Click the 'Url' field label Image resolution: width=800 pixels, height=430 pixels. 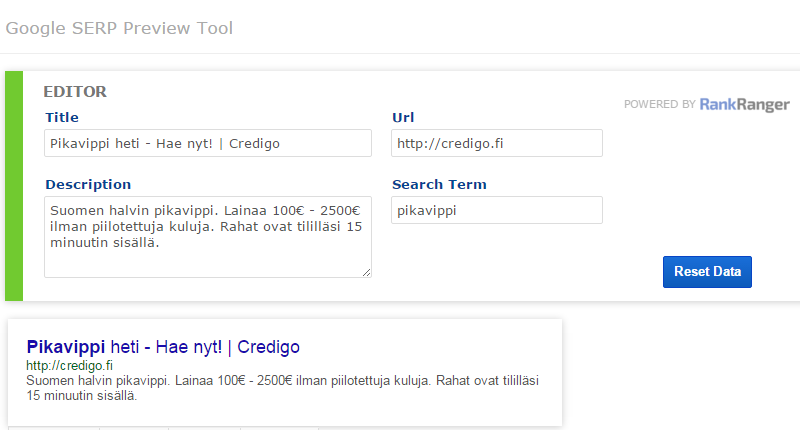(403, 117)
